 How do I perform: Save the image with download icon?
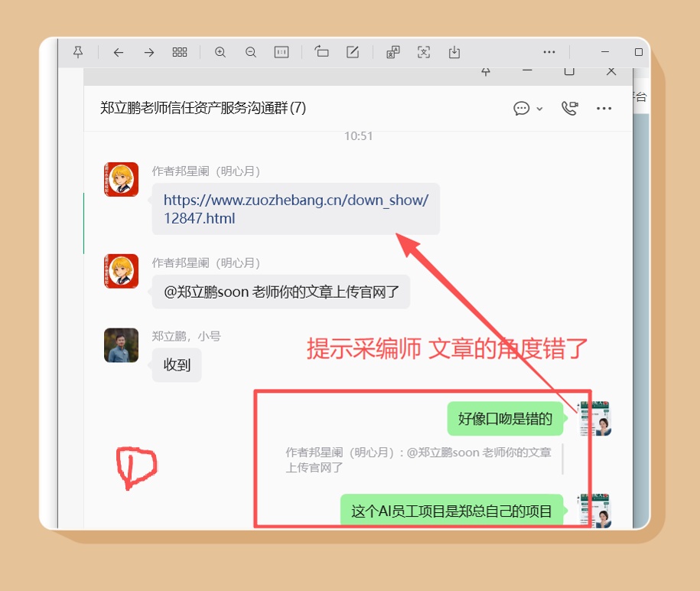coord(454,52)
